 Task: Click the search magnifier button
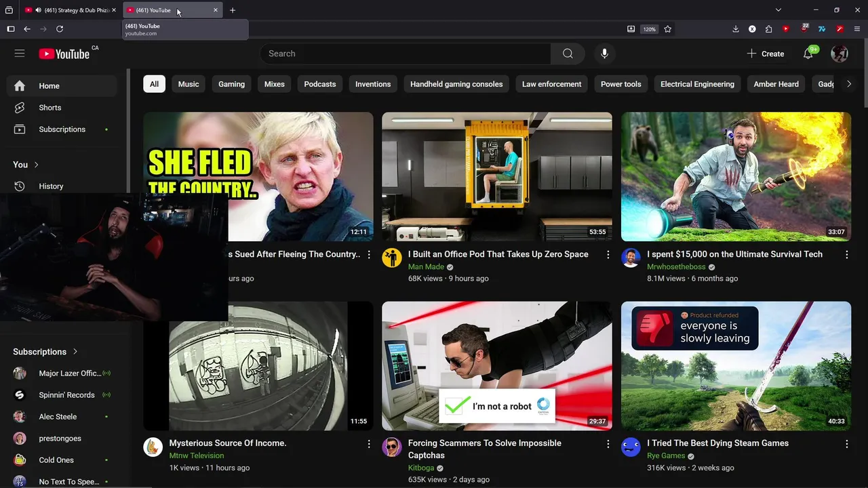pyautogui.click(x=568, y=54)
